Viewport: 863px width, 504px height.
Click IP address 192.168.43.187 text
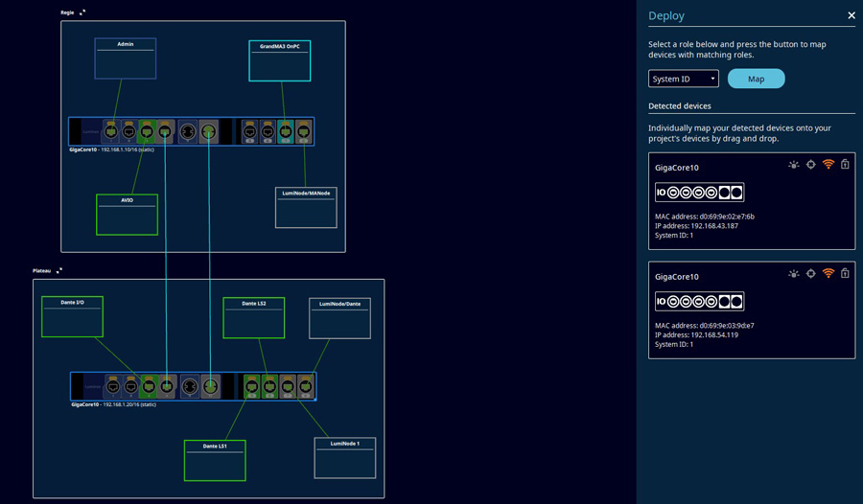click(696, 225)
